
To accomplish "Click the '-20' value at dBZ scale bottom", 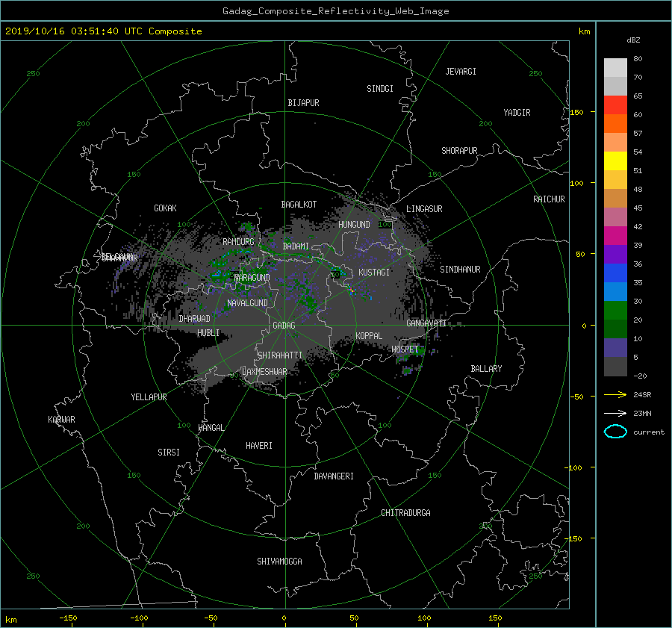I will [x=640, y=376].
